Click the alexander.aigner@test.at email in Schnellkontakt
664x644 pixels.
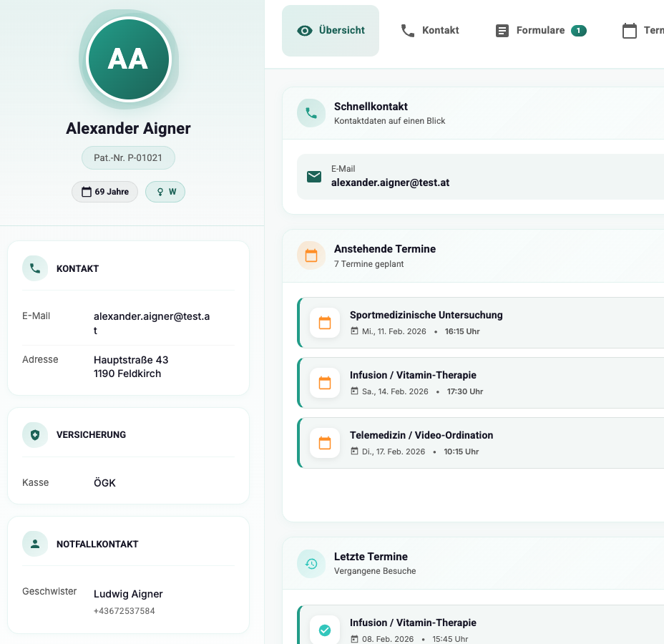pos(390,182)
